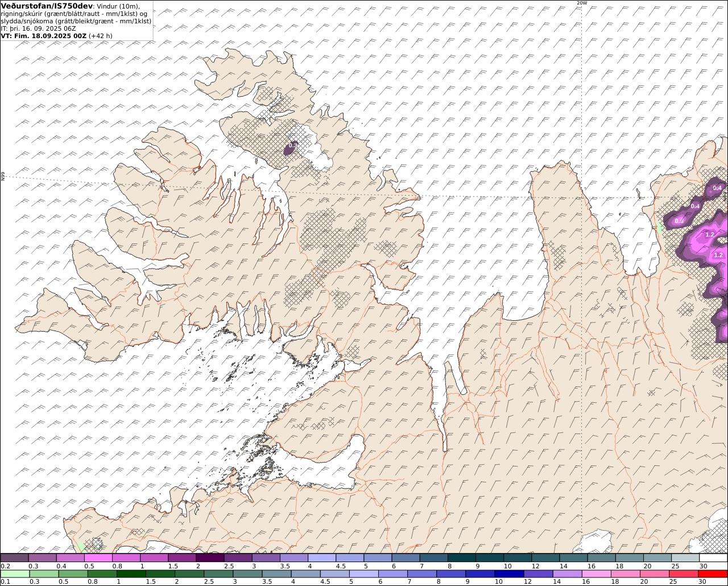The height and width of the screenshot is (586, 728).
Task: Click the '0.2' label in the snow legend
Action: 5,566
